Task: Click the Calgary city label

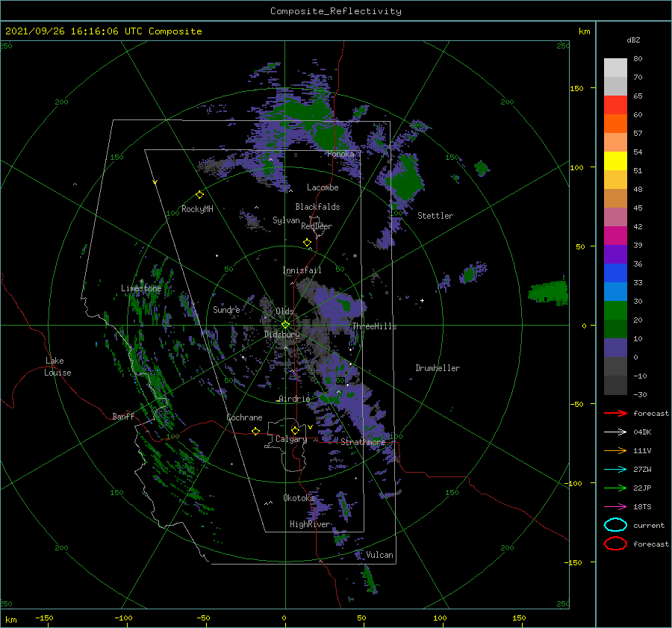Action: (291, 439)
